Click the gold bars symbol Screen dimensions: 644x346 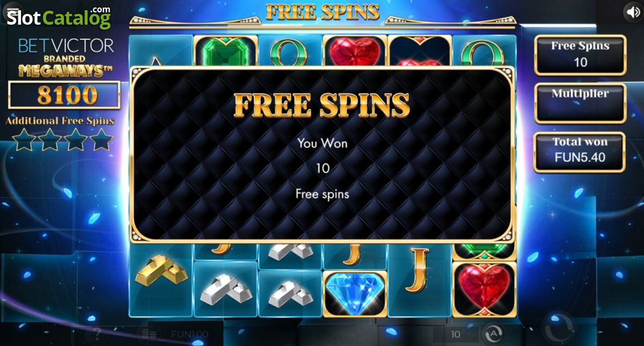tap(161, 271)
